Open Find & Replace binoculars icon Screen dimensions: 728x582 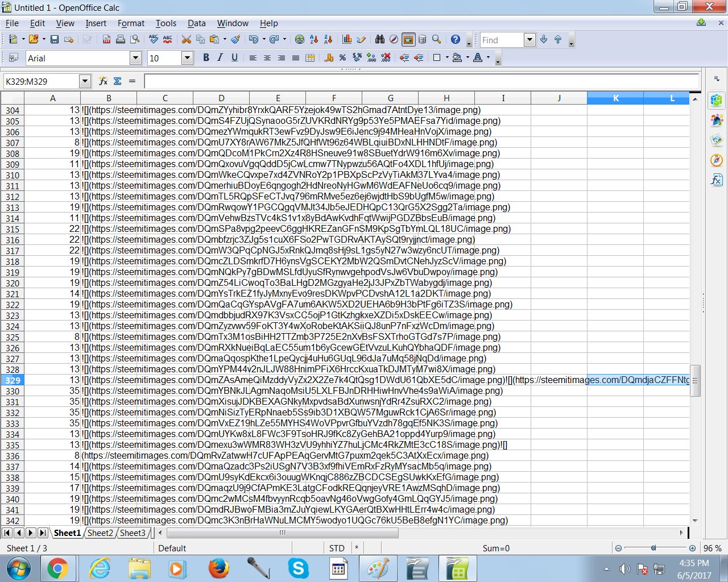click(380, 39)
